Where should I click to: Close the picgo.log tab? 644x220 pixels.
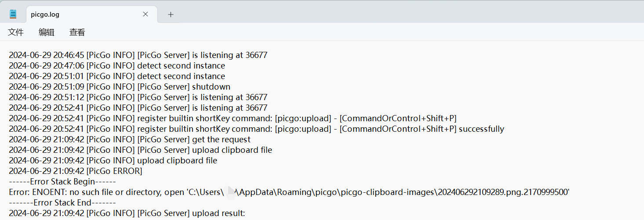click(x=146, y=14)
